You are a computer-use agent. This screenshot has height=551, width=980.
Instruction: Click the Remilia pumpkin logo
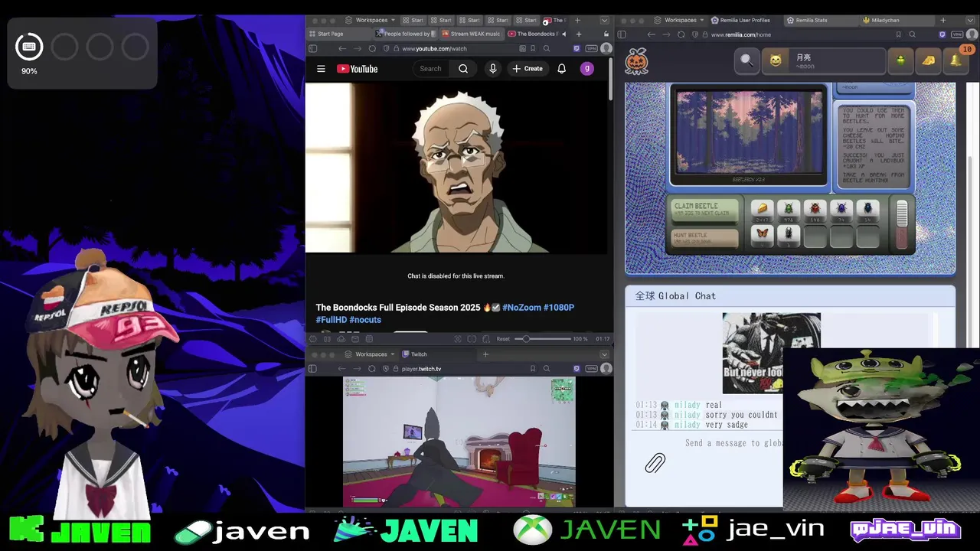click(x=637, y=60)
